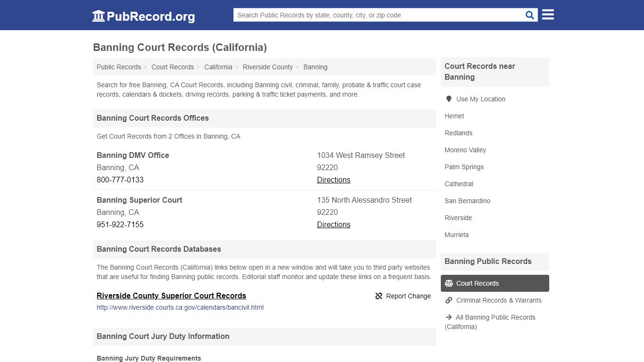Open San Bernardino court records
644x362 pixels.
click(x=468, y=201)
